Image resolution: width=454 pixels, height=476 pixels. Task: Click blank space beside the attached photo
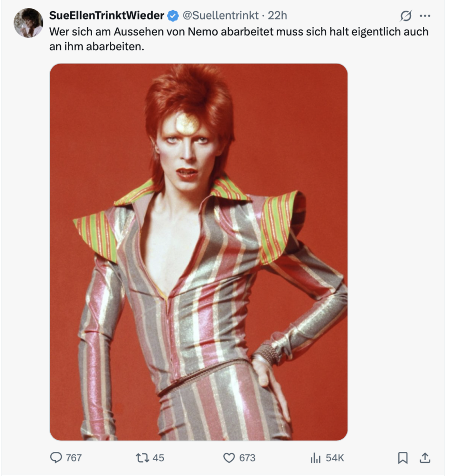(395, 251)
